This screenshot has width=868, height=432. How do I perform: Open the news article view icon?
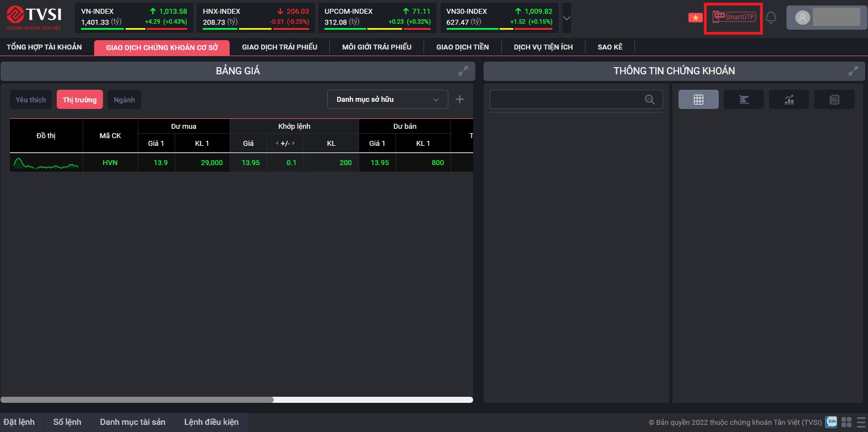click(x=834, y=100)
